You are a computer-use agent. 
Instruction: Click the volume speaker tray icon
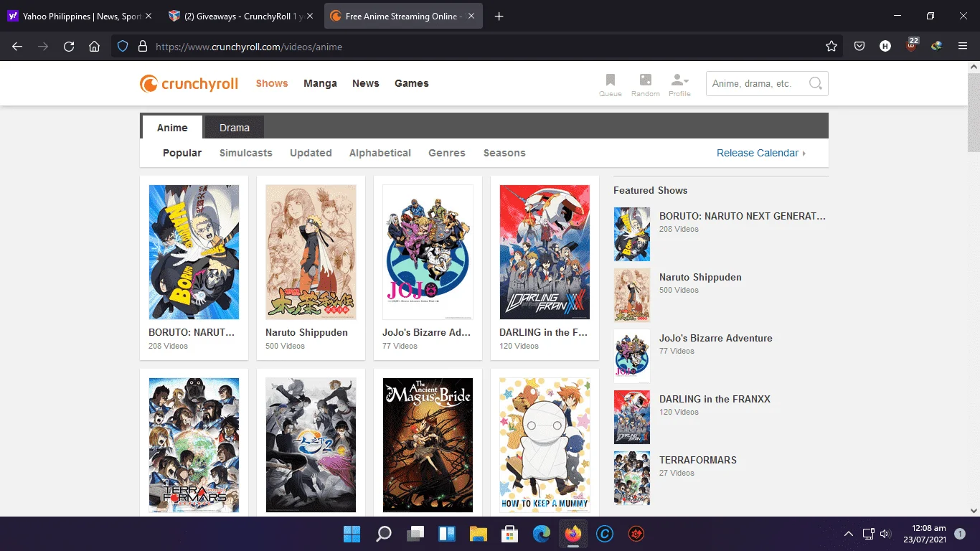[885, 534]
